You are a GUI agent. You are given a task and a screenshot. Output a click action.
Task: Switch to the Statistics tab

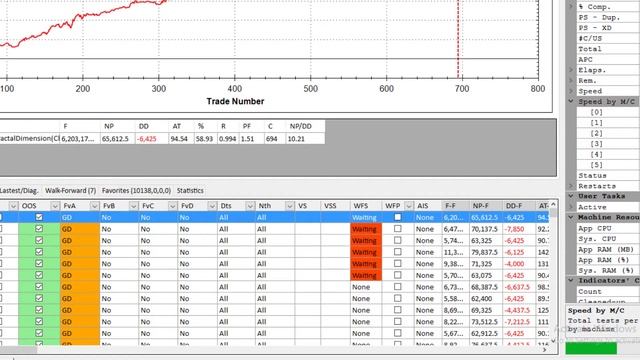point(190,191)
